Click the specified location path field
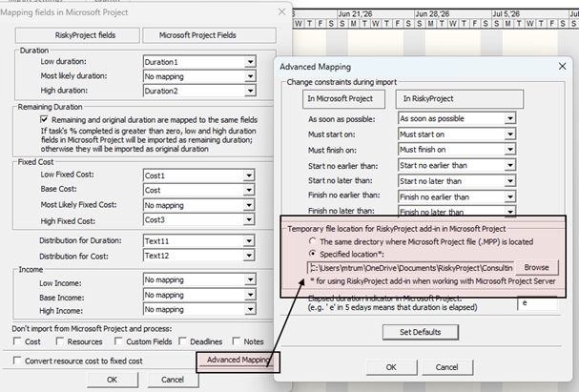This screenshot has width=579, height=392. click(410, 268)
